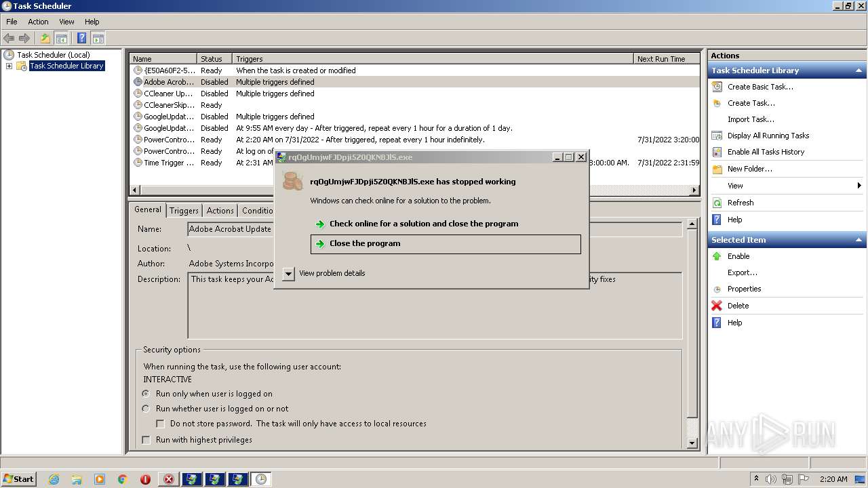868x488 pixels.
Task: Click the Create Task icon
Action: click(717, 103)
